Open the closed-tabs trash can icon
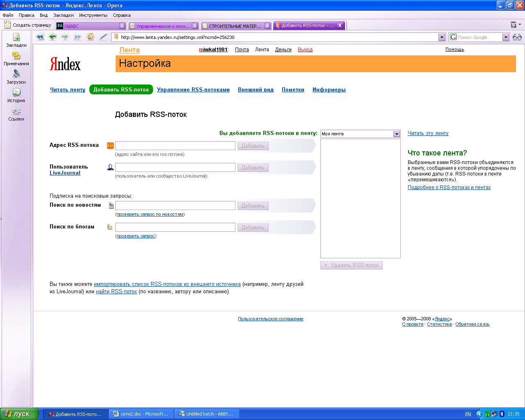The image size is (525, 420). [x=514, y=25]
